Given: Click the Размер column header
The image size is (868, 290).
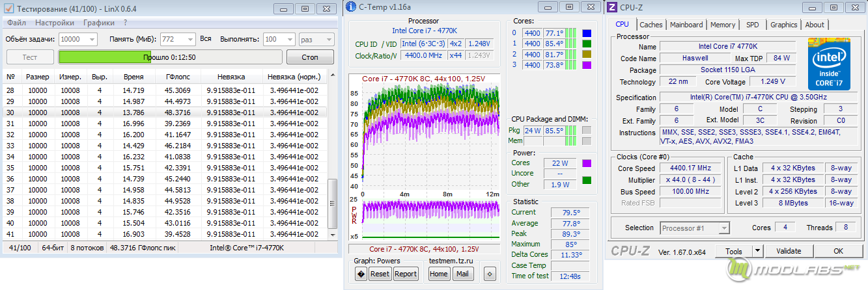Looking at the screenshot, I should pos(37,77).
